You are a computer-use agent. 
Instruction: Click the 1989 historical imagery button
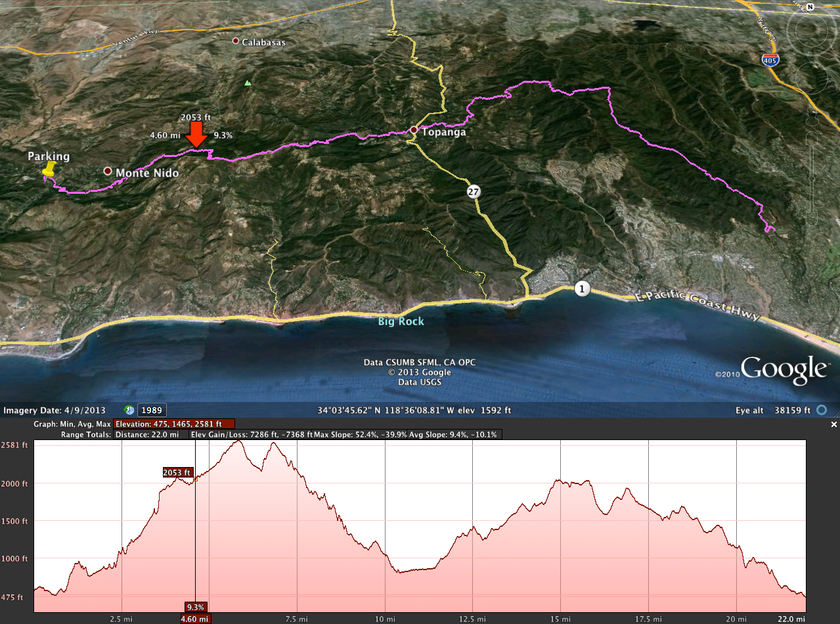point(150,410)
